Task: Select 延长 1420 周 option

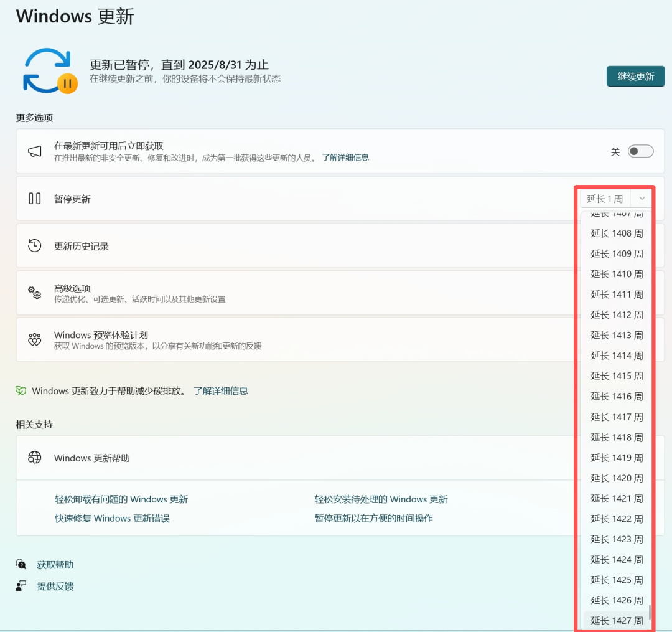Action: (617, 478)
